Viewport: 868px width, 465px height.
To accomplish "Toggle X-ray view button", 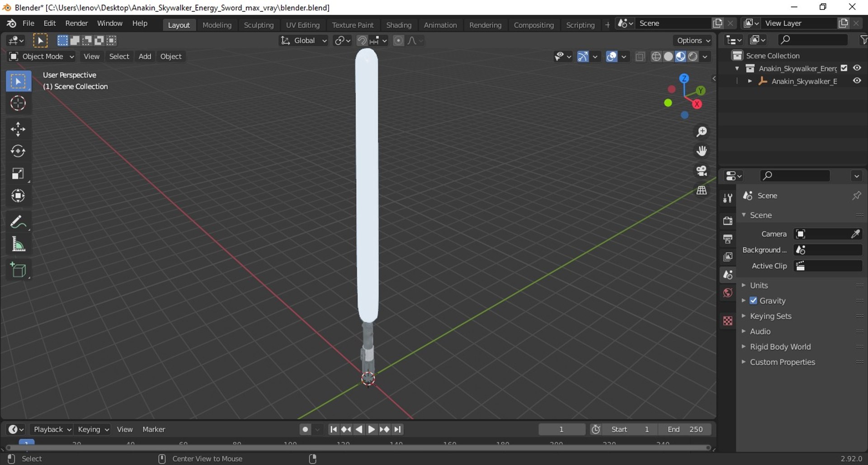I will click(x=640, y=57).
